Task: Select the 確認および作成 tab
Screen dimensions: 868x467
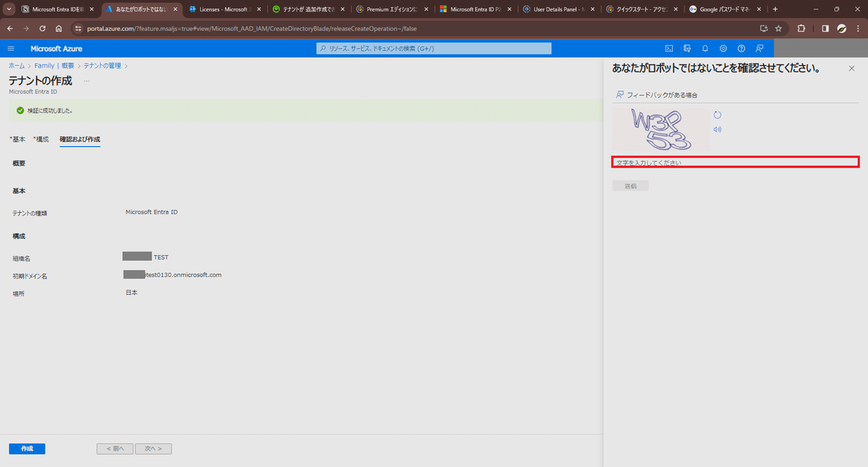Action: (80, 139)
